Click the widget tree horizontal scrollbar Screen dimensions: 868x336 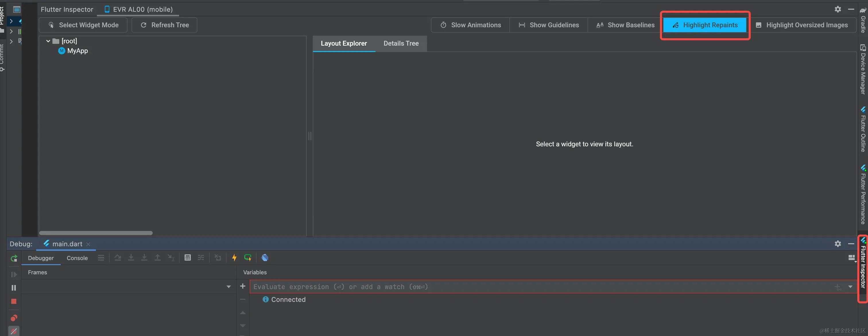coord(96,233)
